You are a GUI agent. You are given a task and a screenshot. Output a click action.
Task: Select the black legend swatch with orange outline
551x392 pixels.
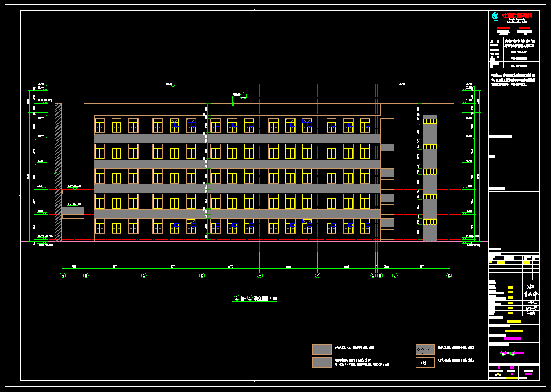point(425,363)
